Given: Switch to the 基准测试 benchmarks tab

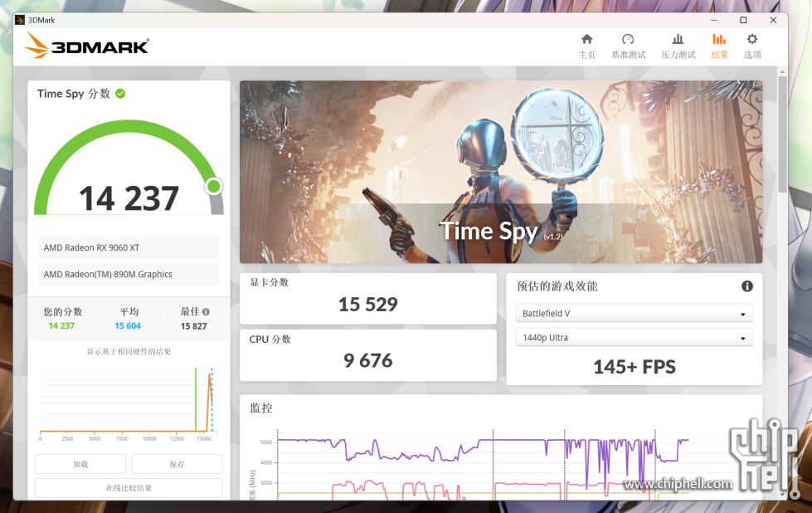Looking at the screenshot, I should [628, 46].
